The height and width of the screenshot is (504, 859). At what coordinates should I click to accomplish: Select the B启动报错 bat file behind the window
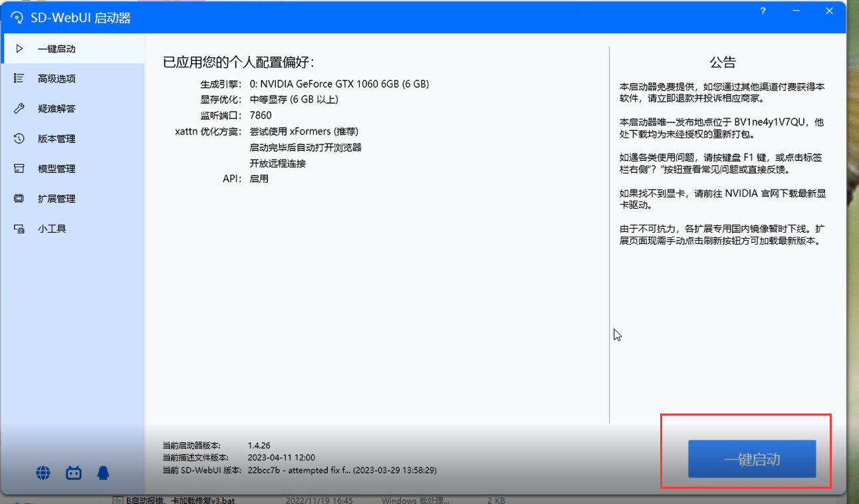click(x=180, y=500)
